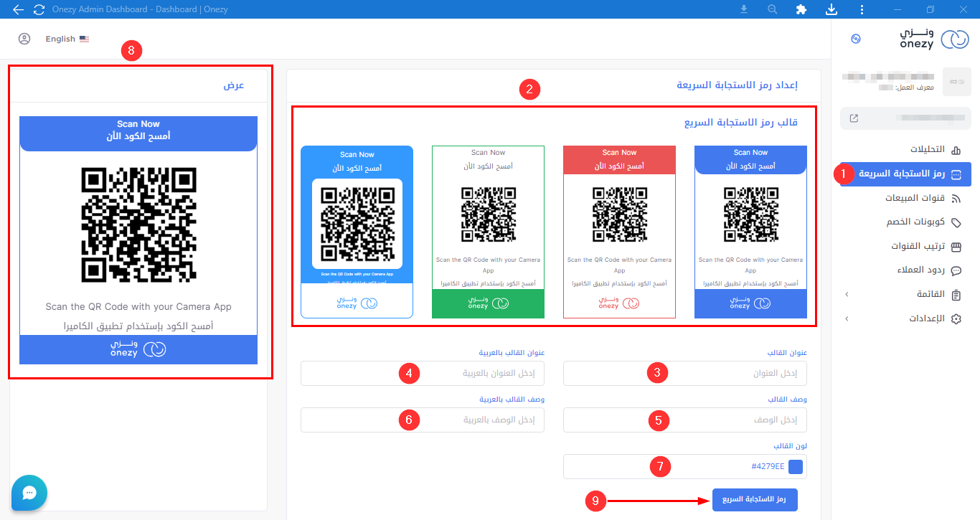Click the business avatar thumbnail
The height and width of the screenshot is (520, 980).
click(956, 82)
